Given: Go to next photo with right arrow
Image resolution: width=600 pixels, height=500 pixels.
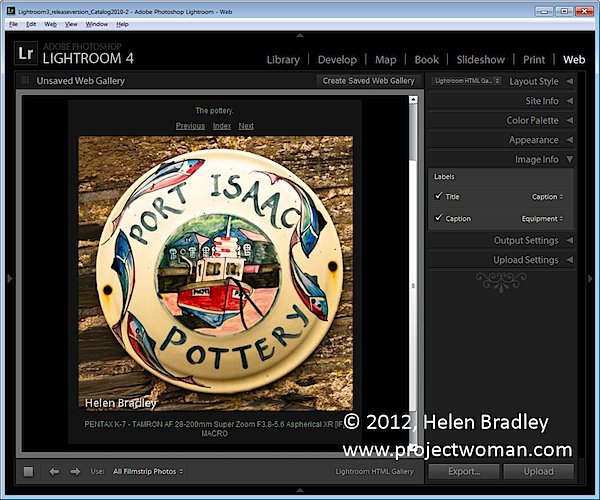Looking at the screenshot, I should click(x=75, y=471).
